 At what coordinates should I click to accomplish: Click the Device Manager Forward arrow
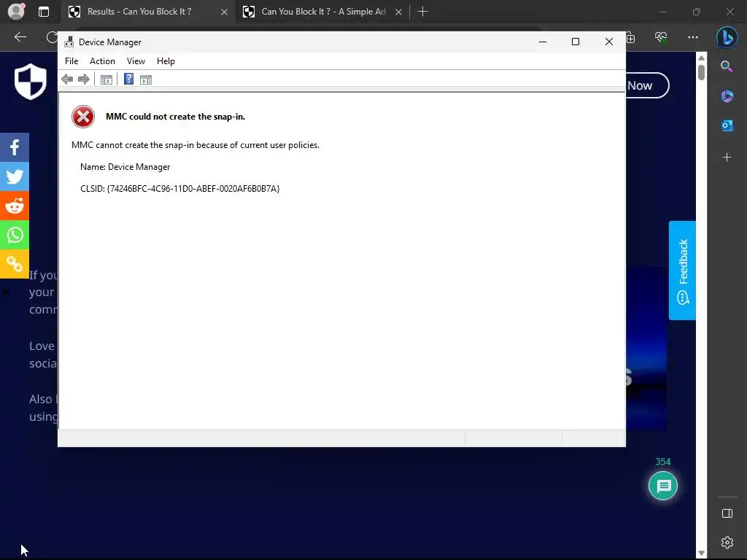tap(84, 79)
